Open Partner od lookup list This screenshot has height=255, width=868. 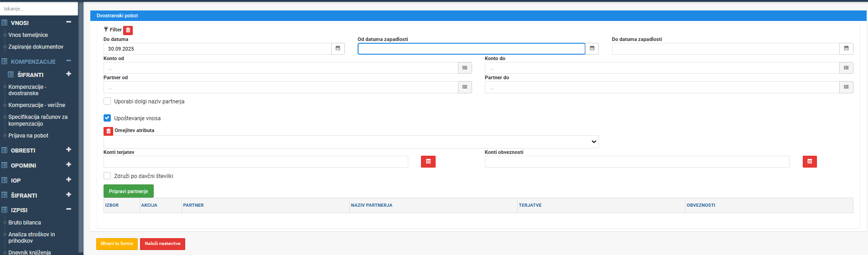coord(465,87)
